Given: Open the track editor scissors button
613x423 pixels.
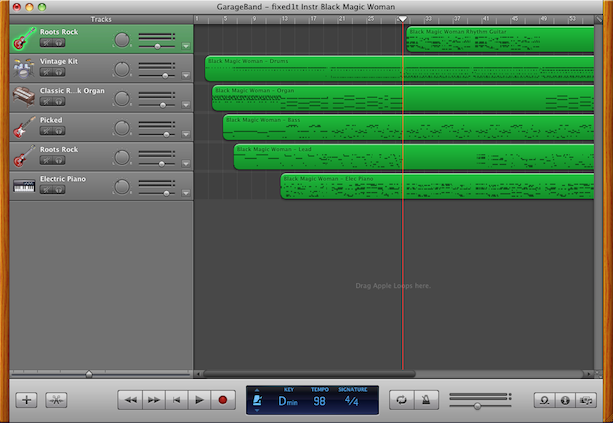Looking at the screenshot, I should pyautogui.click(x=56, y=400).
